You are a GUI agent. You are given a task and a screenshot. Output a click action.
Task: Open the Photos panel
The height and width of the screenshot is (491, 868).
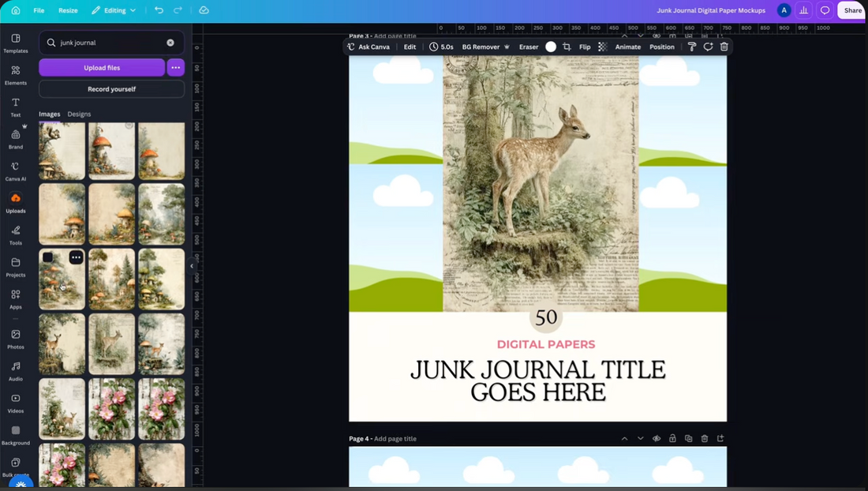[x=16, y=339]
